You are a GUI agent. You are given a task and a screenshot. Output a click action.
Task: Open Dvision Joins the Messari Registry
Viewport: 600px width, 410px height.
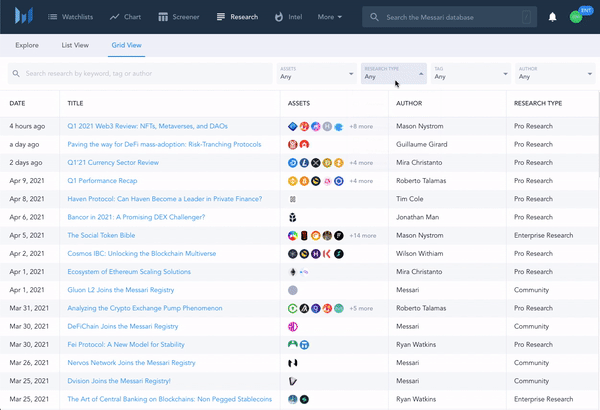(x=119, y=381)
